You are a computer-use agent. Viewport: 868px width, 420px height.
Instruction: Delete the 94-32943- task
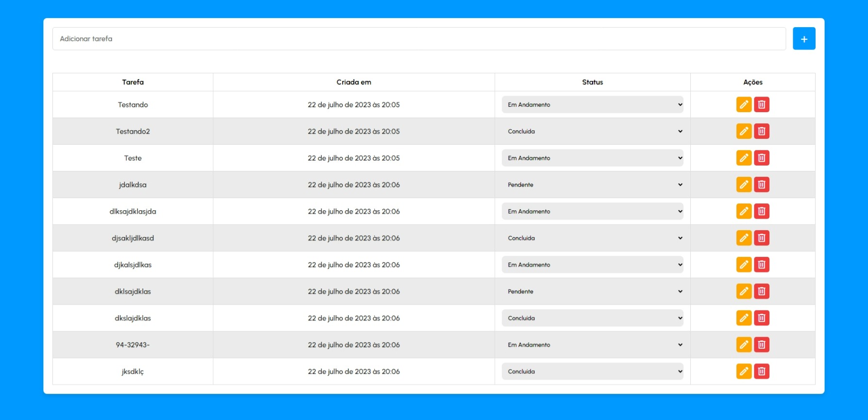coord(762,345)
